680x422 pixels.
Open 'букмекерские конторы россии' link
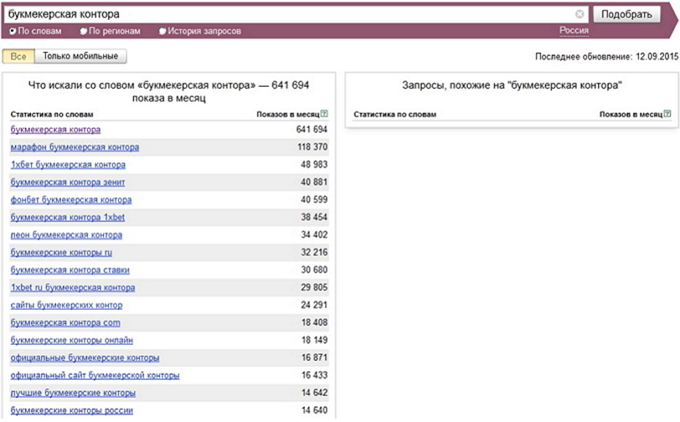point(72,410)
